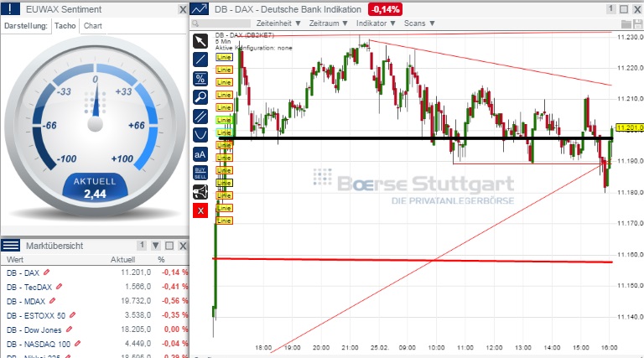Switch Darstellung to Chart tab
644x358 pixels.
93,26
